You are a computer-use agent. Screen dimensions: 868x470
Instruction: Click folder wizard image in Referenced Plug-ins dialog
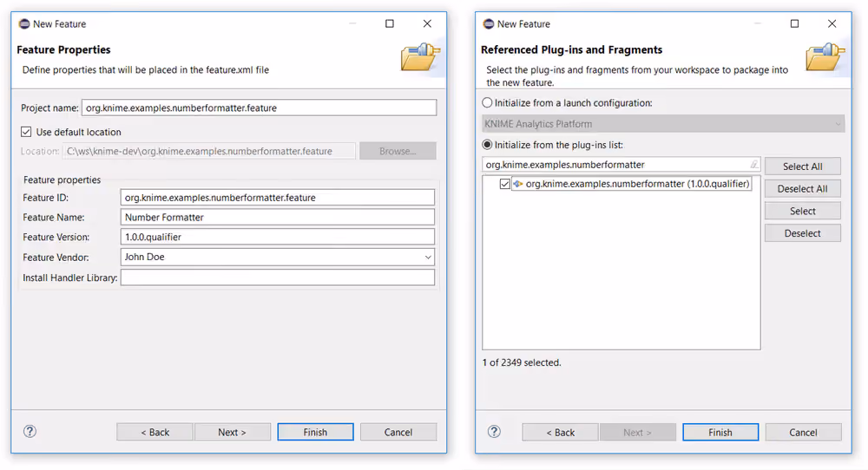coord(825,56)
